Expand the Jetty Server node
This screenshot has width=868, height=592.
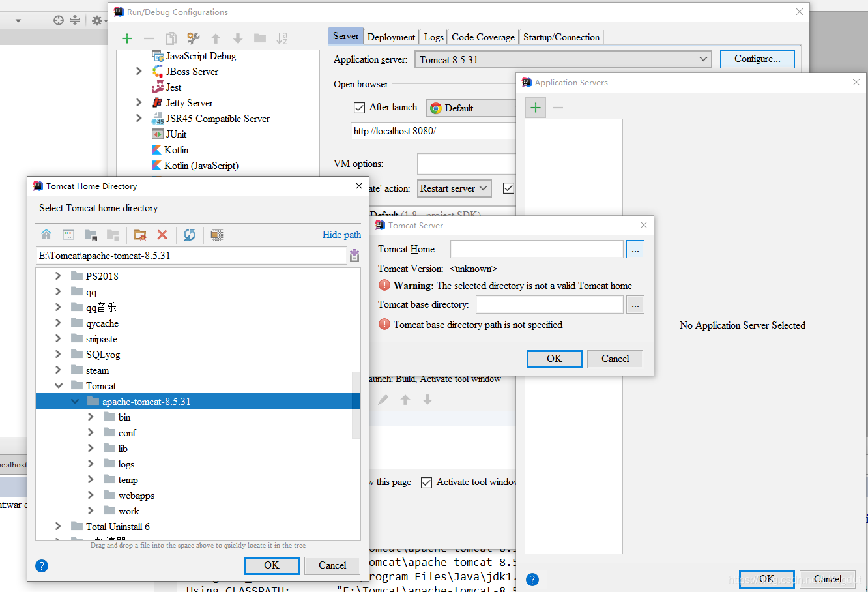tap(139, 102)
